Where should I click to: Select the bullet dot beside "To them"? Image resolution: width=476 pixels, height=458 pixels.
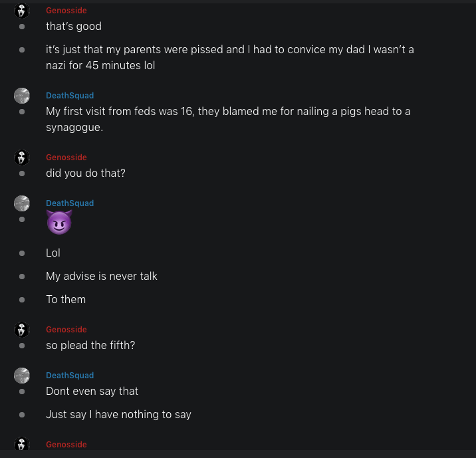click(x=22, y=300)
